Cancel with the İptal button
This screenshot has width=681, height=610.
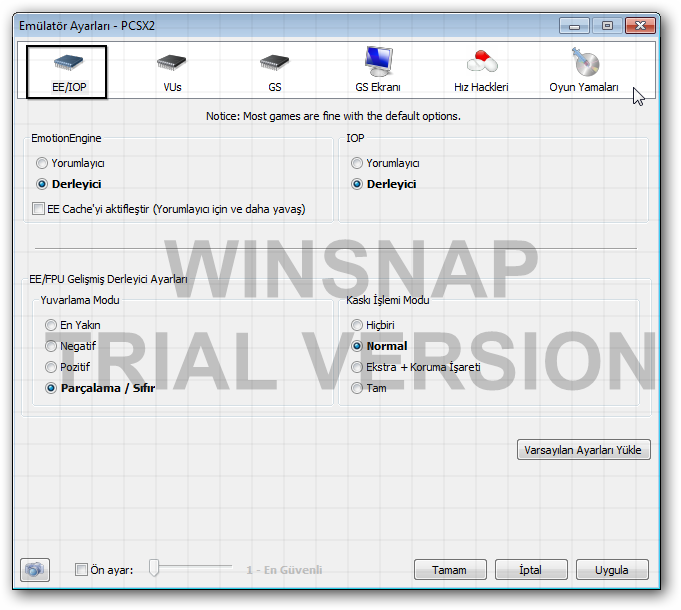point(531,570)
